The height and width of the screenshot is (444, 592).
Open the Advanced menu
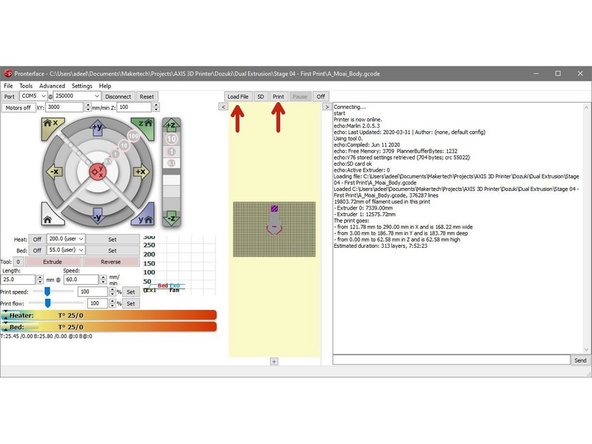click(52, 86)
